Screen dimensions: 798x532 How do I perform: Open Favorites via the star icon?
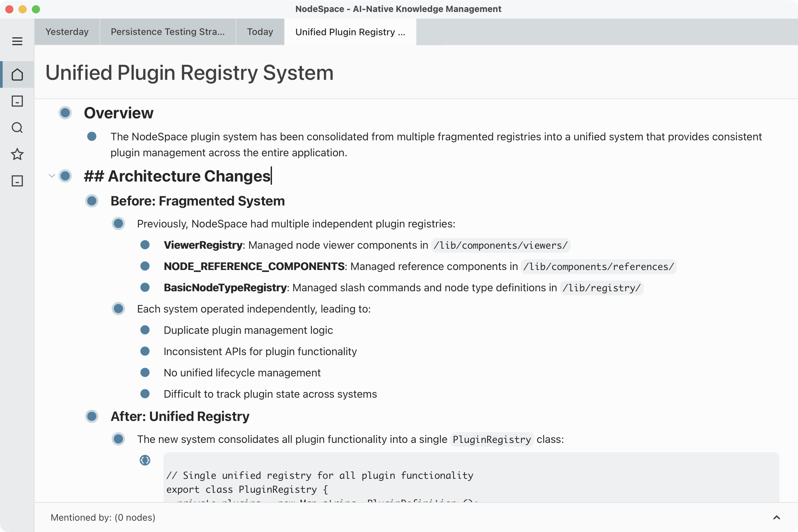(x=17, y=155)
